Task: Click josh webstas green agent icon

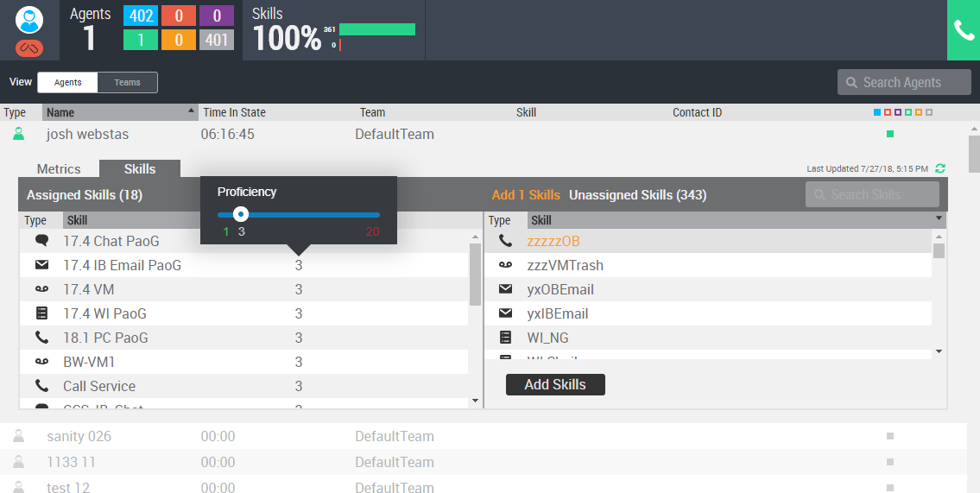Action: click(x=19, y=134)
